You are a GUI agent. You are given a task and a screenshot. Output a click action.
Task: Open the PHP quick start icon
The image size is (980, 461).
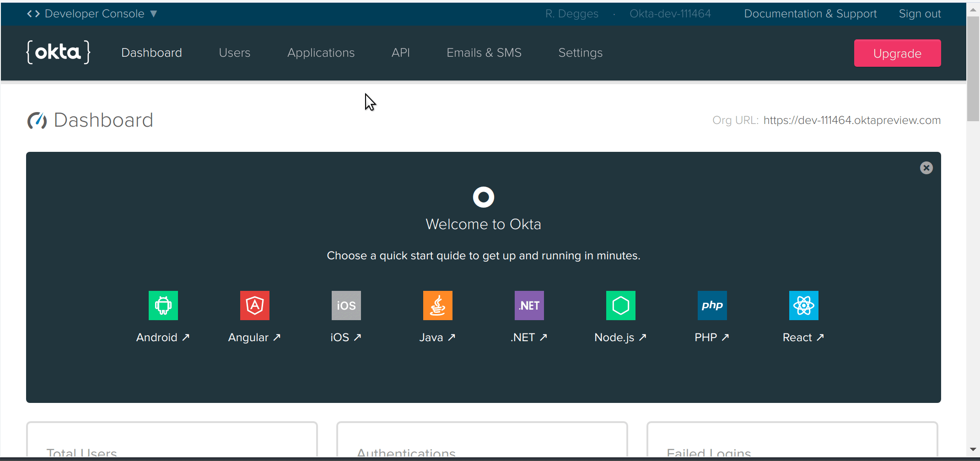point(712,306)
